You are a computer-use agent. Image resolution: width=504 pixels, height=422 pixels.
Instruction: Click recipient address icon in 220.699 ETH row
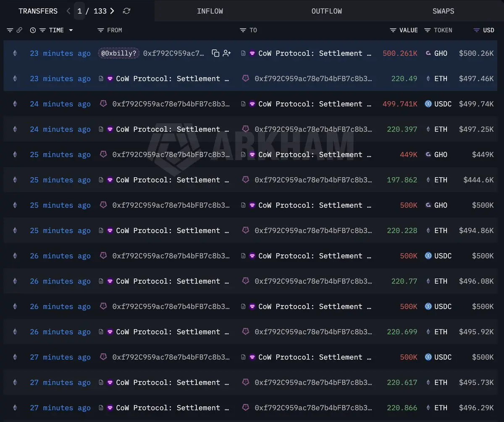coord(246,332)
